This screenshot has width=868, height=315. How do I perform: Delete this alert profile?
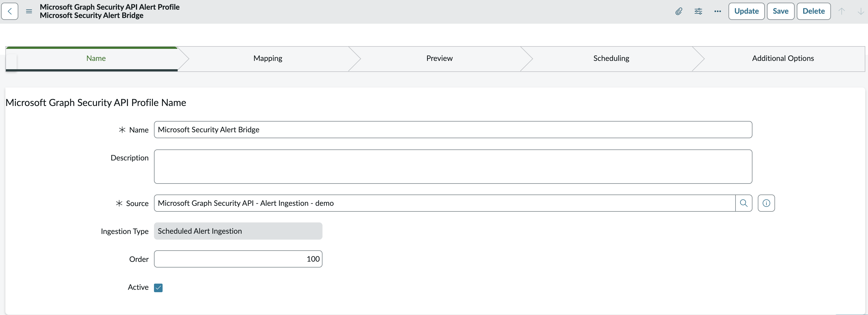pos(813,11)
